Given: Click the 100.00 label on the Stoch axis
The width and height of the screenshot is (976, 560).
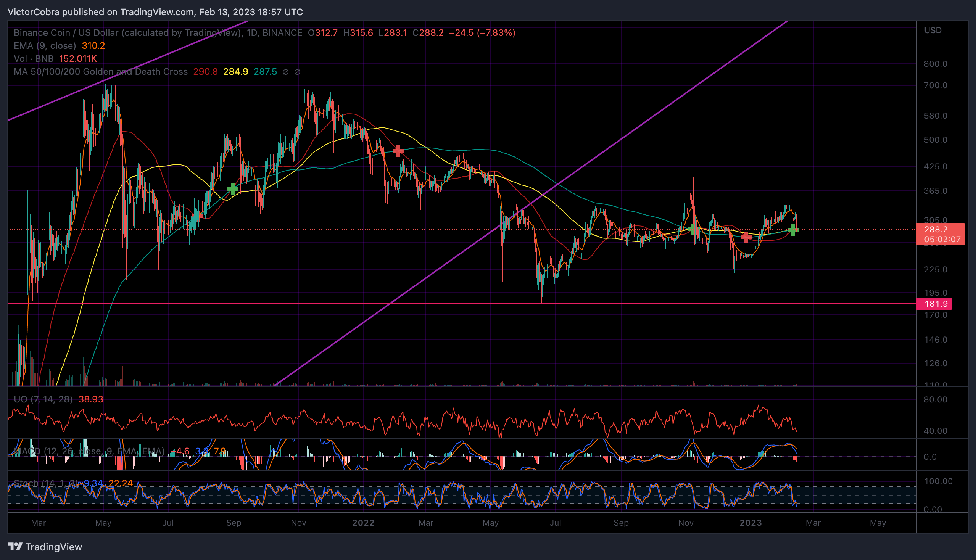Looking at the screenshot, I should (x=938, y=481).
